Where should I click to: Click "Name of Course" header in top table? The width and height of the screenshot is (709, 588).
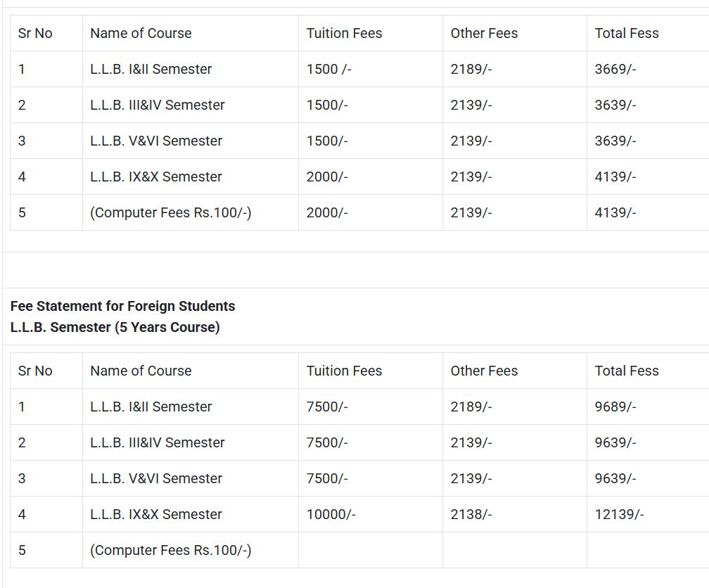click(141, 33)
